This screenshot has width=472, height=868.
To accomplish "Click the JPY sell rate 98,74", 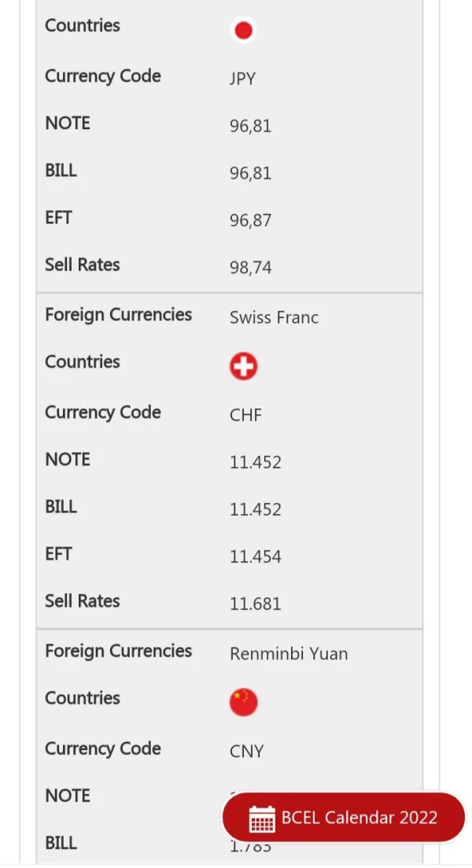I will point(251,268).
